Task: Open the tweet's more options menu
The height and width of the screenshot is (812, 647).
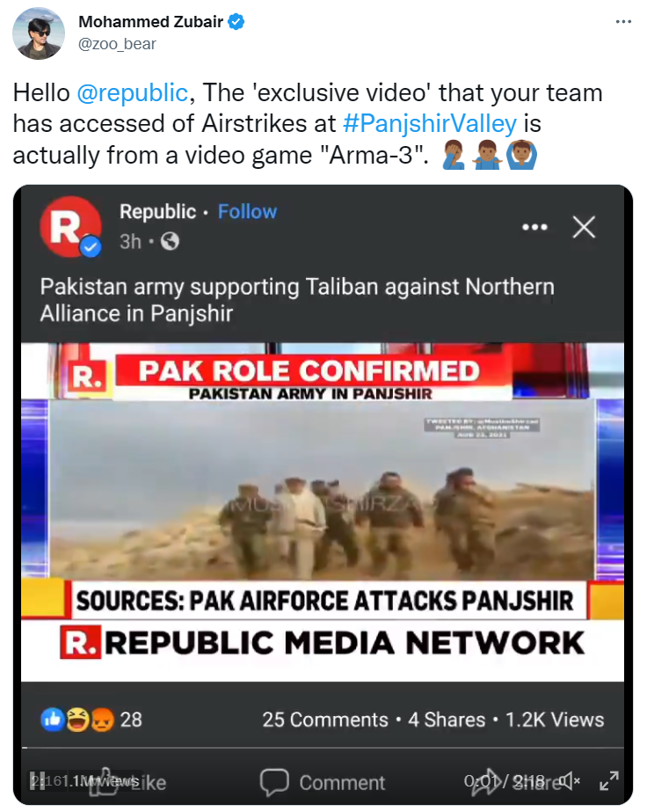Action: (x=623, y=22)
